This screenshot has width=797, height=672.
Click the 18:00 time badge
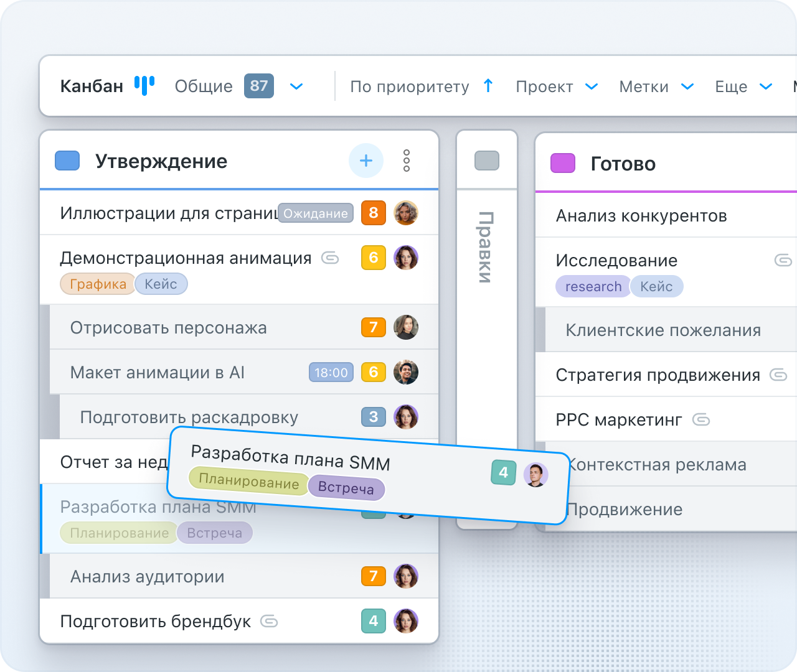pos(331,373)
